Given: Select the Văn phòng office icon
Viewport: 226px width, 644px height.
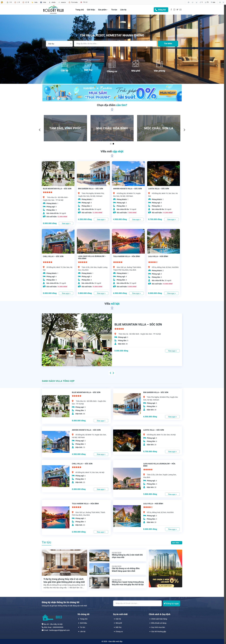Looking at the screenshot, I should 159,64.
